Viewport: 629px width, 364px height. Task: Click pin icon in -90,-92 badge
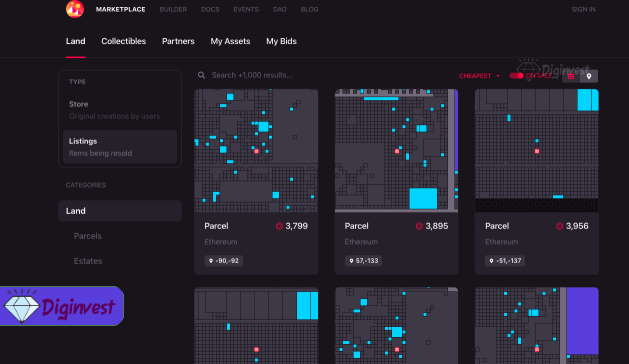coord(211,261)
